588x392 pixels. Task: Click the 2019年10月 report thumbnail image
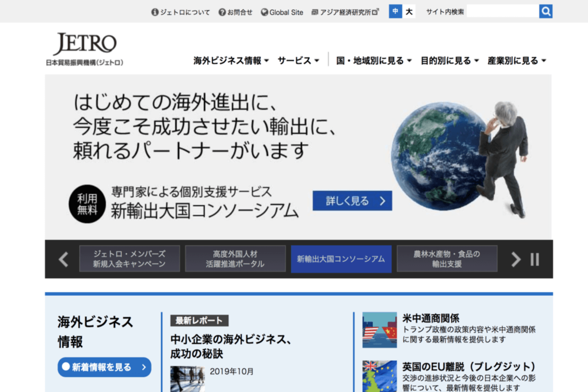click(187, 379)
